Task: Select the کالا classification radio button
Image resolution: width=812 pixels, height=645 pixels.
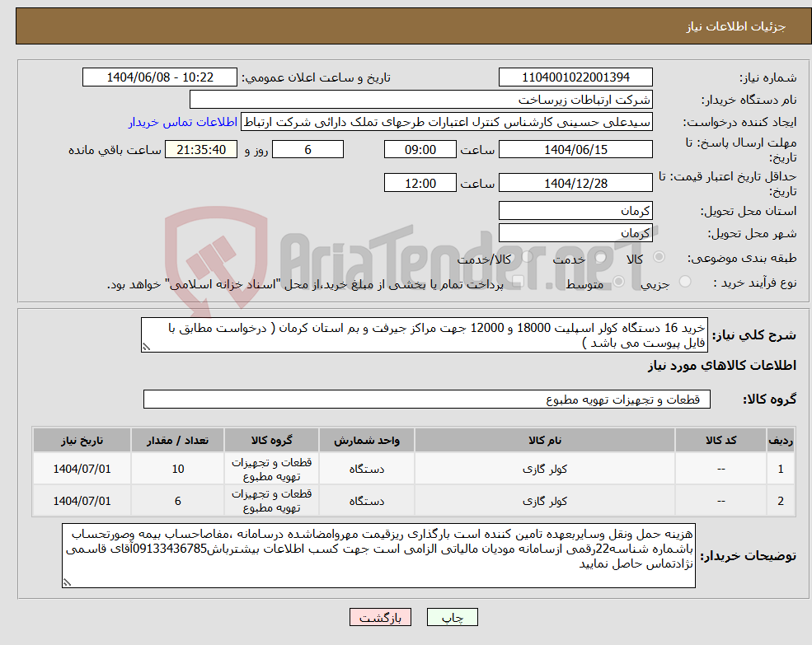Action: click(659, 257)
